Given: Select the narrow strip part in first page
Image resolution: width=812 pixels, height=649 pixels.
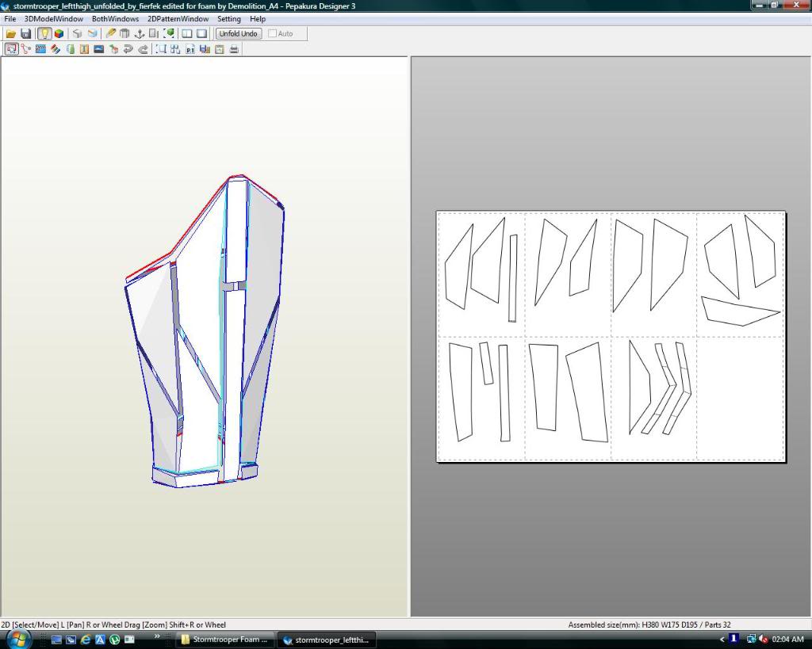Looking at the screenshot, I should [513, 278].
